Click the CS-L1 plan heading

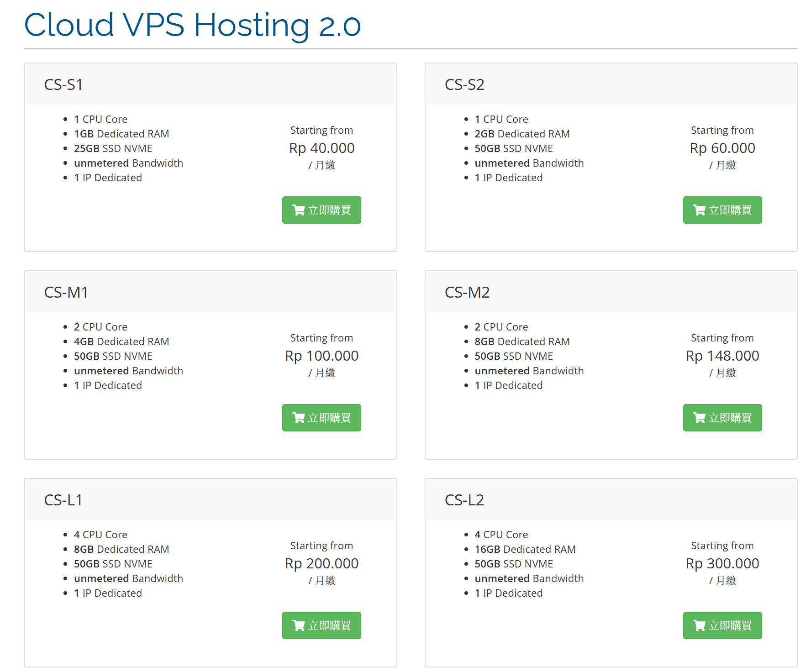coord(63,500)
